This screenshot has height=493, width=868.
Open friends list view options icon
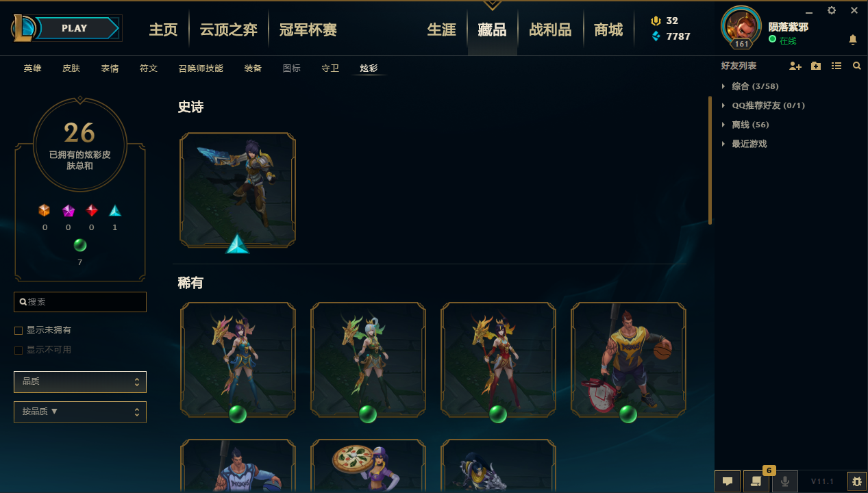[x=836, y=66]
